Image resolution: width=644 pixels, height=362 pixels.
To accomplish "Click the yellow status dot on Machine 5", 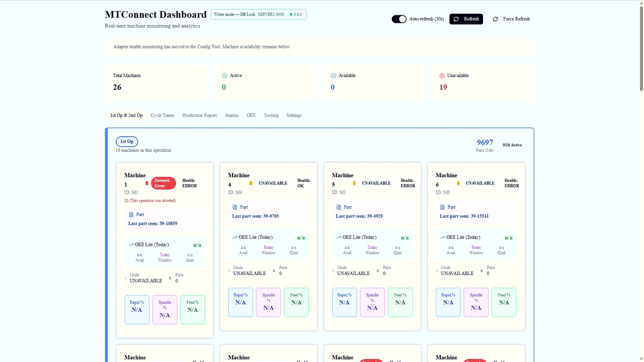I will (x=354, y=183).
